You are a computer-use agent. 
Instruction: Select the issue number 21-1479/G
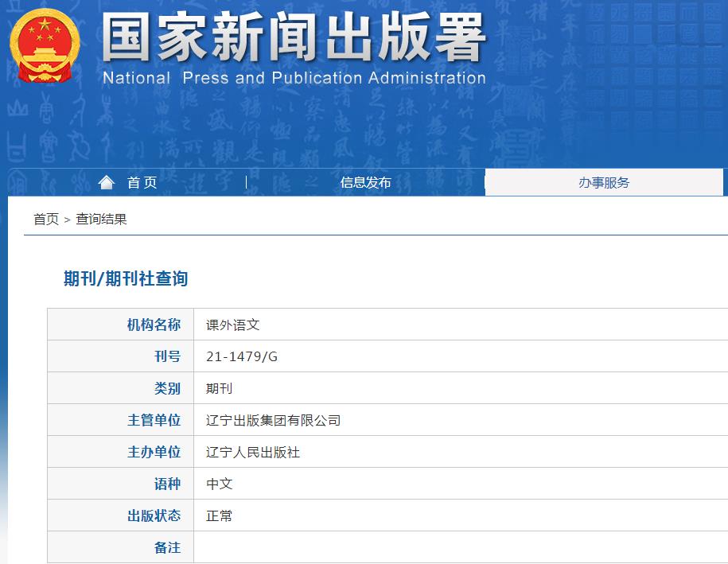[x=241, y=356]
